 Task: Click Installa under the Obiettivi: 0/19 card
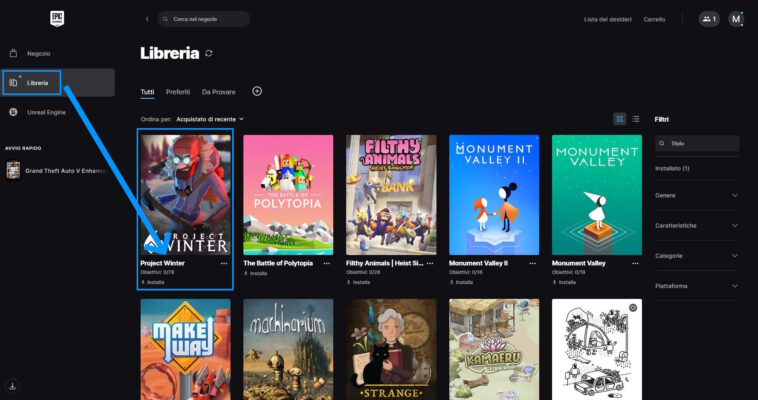pos(564,282)
